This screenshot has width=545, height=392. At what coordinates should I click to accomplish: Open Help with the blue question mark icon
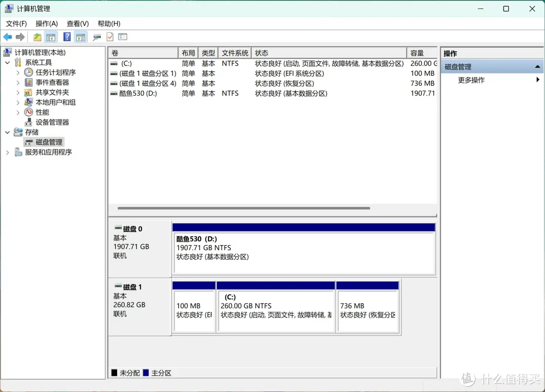[x=67, y=37]
